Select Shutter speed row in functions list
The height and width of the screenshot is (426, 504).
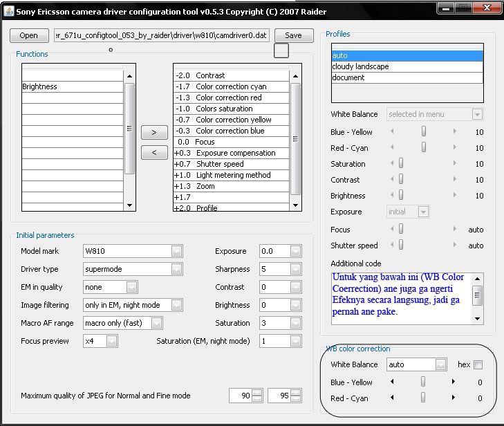point(231,164)
